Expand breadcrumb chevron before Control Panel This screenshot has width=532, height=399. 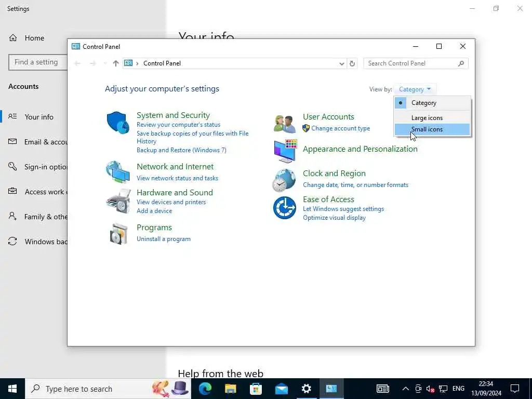[x=137, y=63]
